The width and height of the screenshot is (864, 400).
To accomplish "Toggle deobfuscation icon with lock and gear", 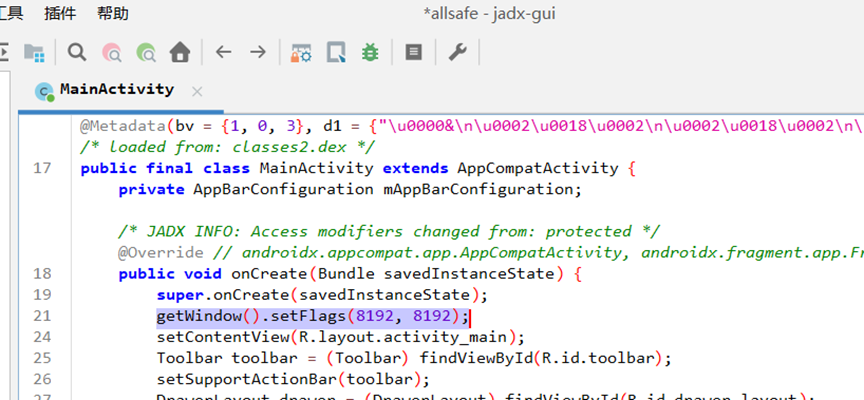I will coord(301,53).
